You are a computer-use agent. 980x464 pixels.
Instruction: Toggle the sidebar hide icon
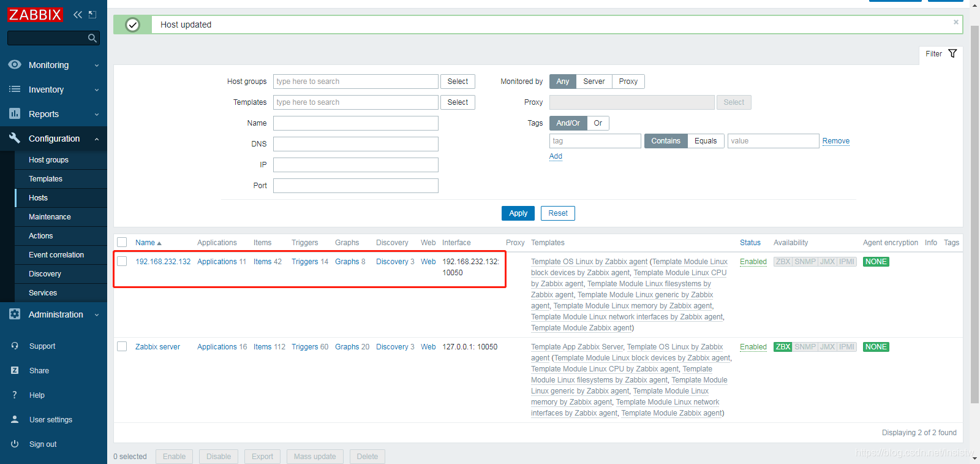point(92,15)
